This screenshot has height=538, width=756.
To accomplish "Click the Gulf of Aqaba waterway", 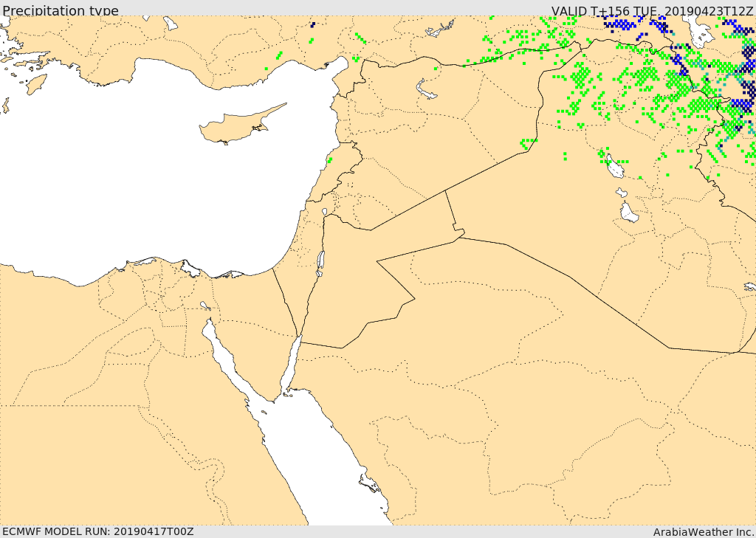I will 291,365.
